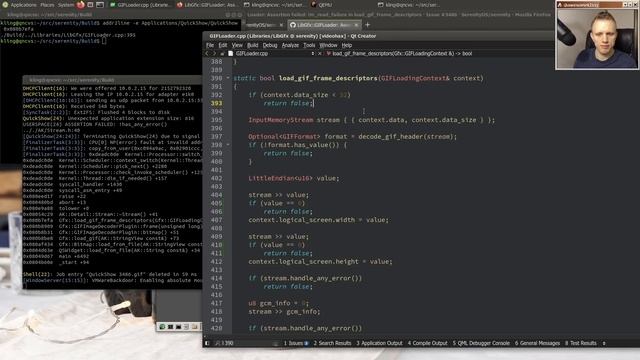640x360 pixels.
Task: Click 'ASSERTION FAILED' line in the terminal
Action: (95, 124)
